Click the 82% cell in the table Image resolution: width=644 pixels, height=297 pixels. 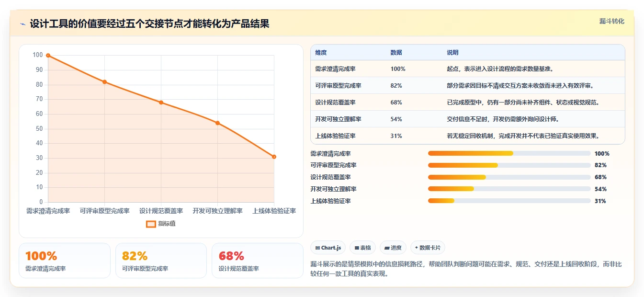pos(396,86)
